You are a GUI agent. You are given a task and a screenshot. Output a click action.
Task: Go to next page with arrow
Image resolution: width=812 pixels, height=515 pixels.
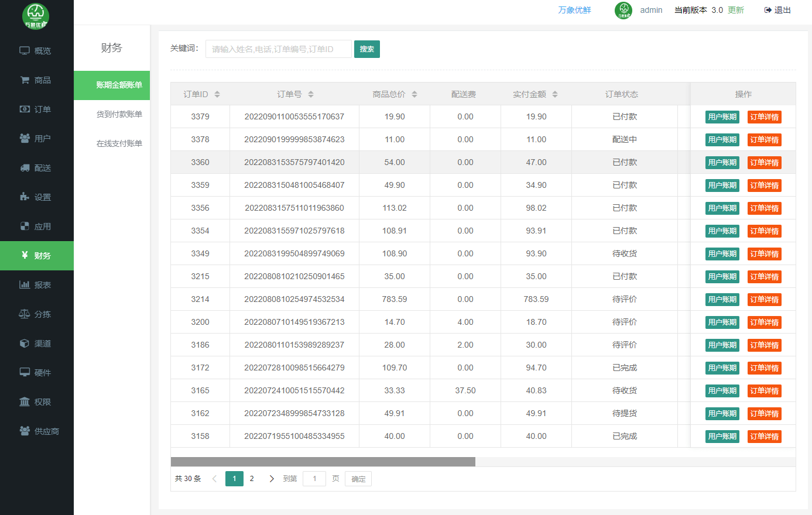click(272, 479)
